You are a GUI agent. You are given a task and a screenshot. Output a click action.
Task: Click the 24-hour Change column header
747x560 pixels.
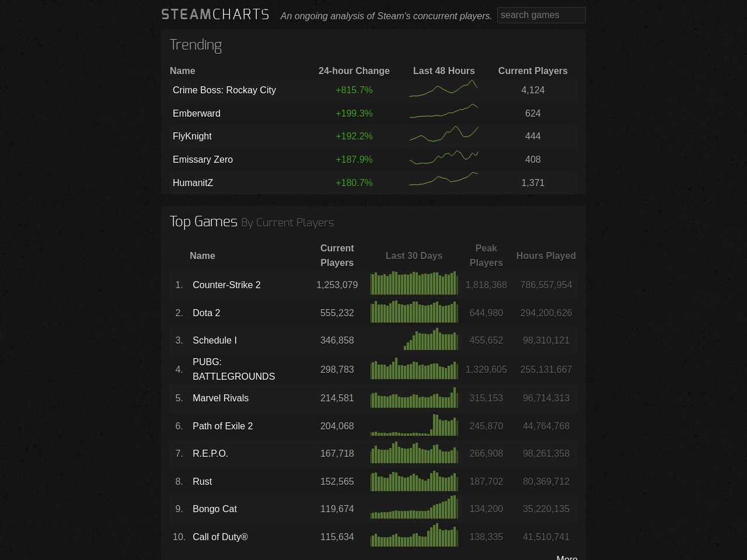(354, 71)
